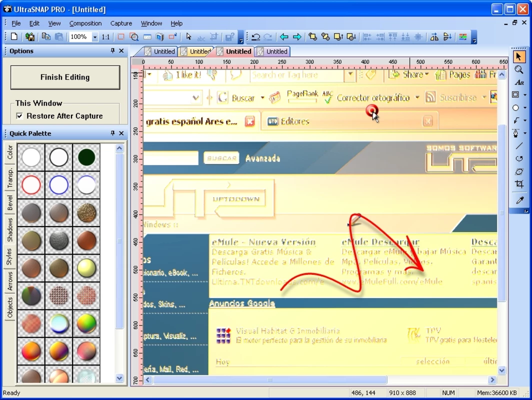Click the Finish Editing button
This screenshot has height=400, width=532.
click(65, 77)
